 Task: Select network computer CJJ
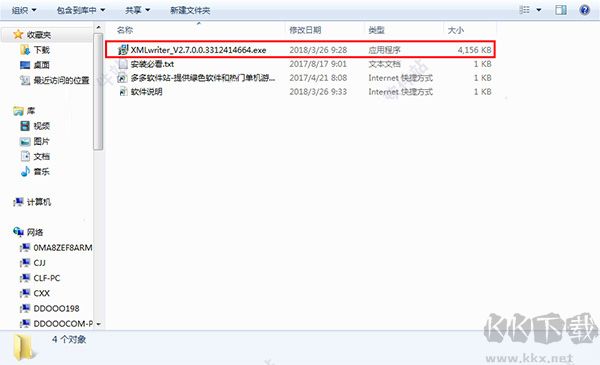point(39,263)
